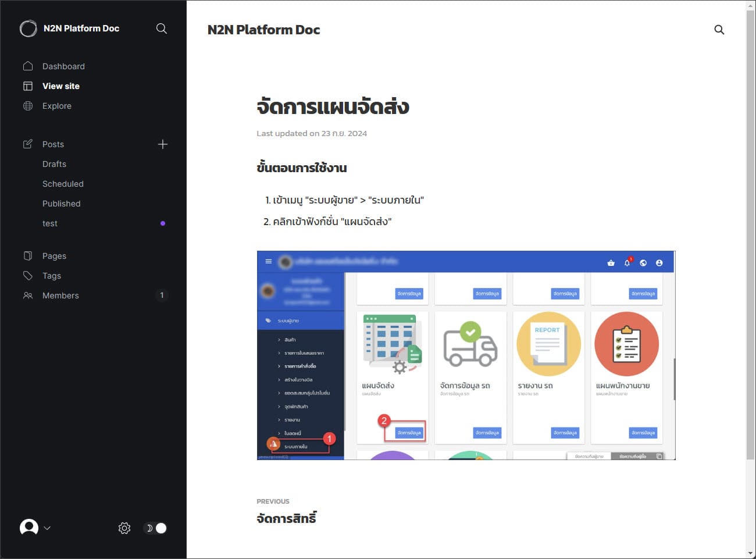
Task: Click the N2N Platform Doc logo circle
Action: click(28, 29)
